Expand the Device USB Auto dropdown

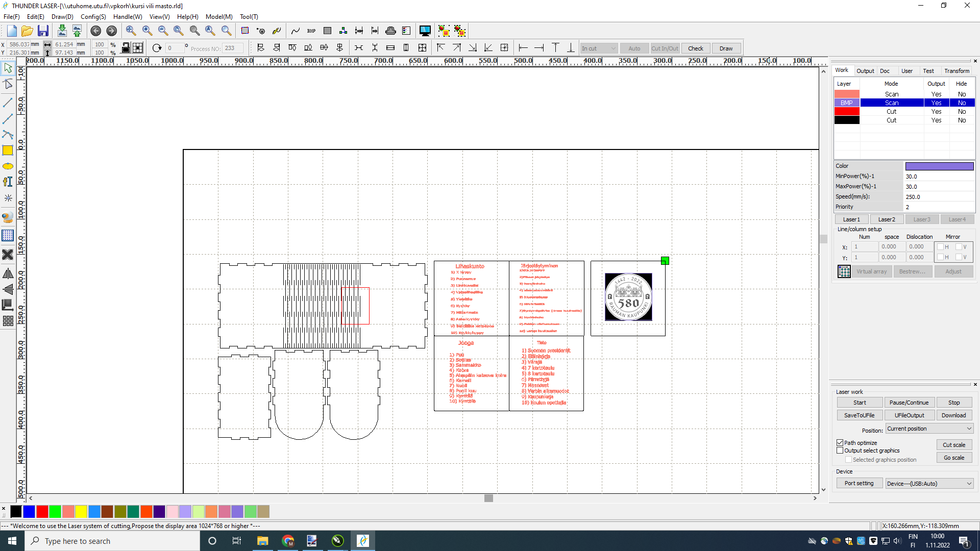click(x=929, y=484)
